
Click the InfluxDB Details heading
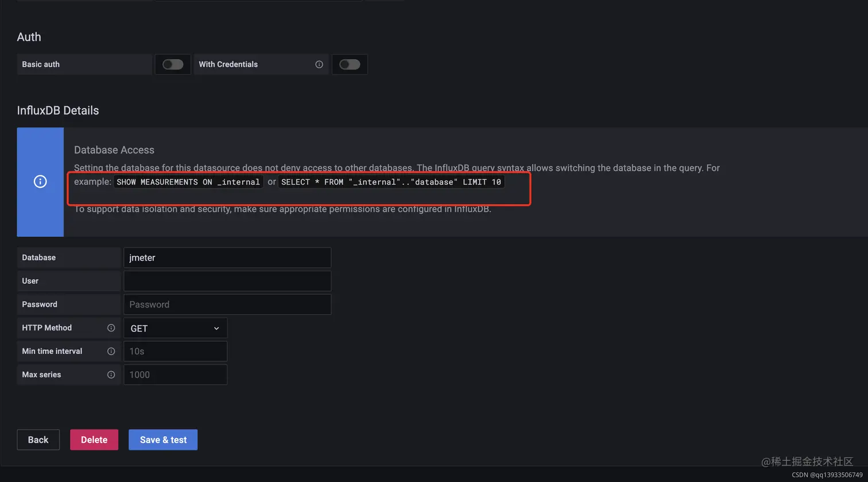coord(58,110)
